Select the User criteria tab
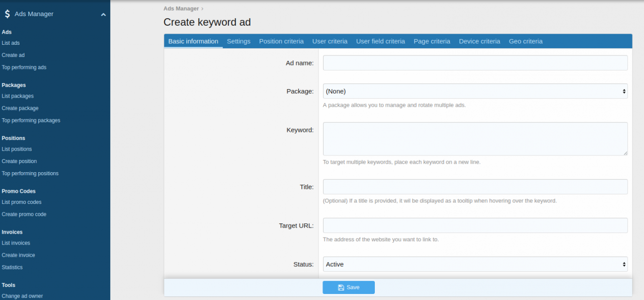This screenshot has width=644, height=300. pyautogui.click(x=330, y=41)
